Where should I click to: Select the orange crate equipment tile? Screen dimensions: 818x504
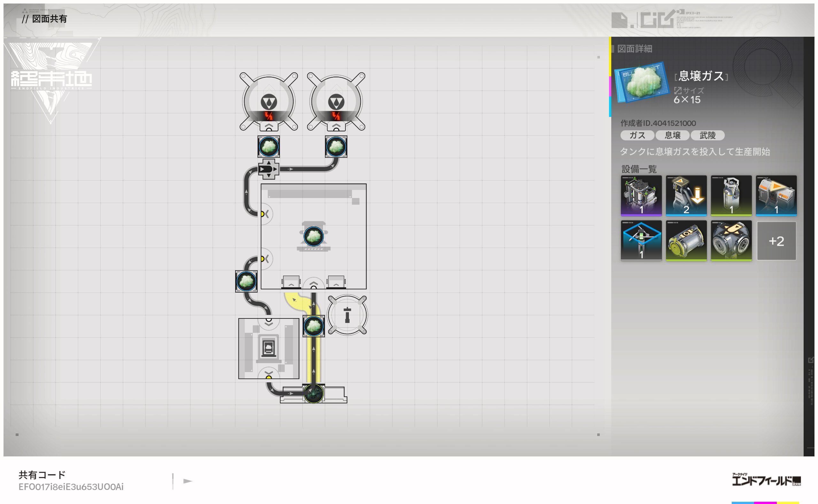(776, 196)
